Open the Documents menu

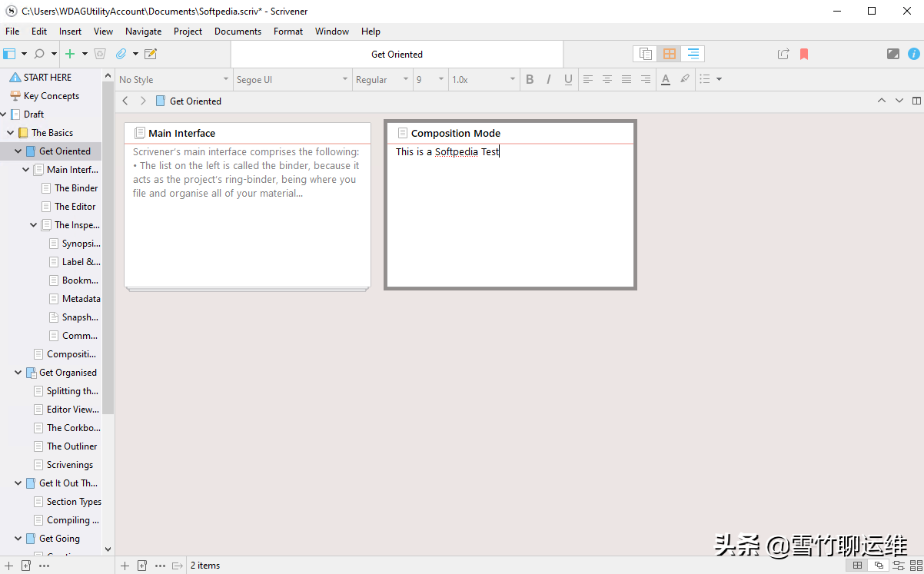click(238, 32)
